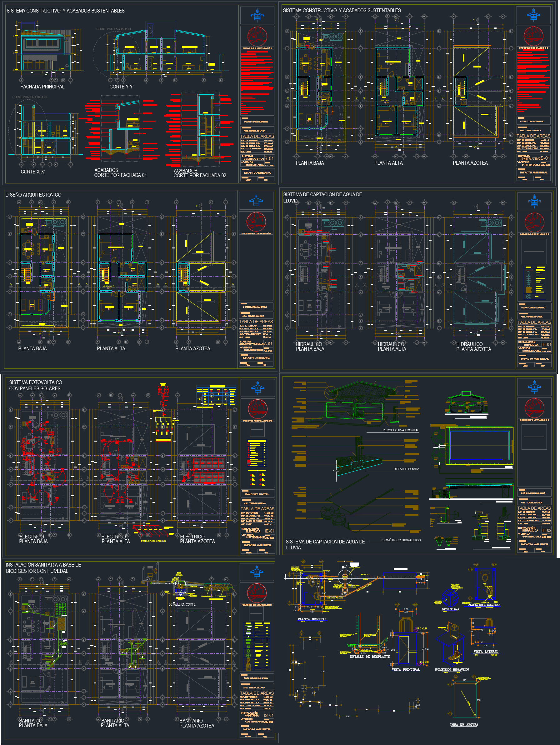Select the ESTRUCTURA MODULOS red caption
Image resolution: width=560 pixels, height=745 pixels.
point(153,541)
